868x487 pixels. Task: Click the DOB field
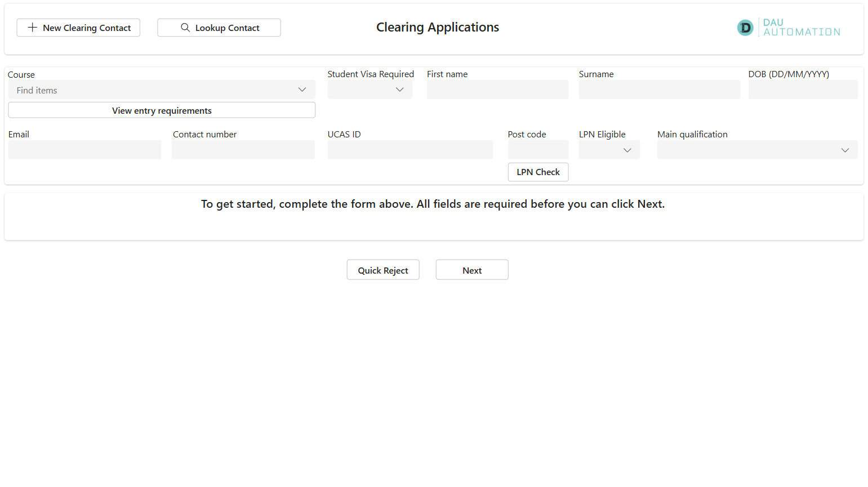pos(803,89)
